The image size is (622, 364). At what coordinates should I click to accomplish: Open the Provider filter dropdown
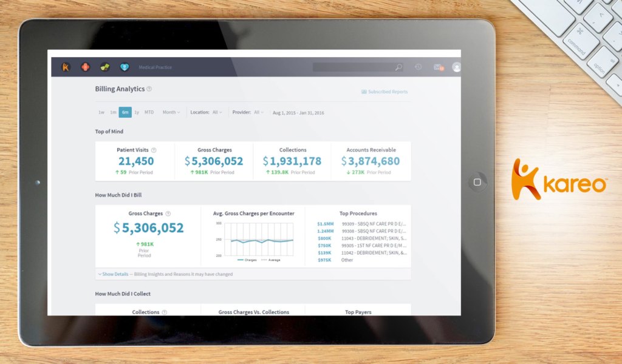point(258,112)
